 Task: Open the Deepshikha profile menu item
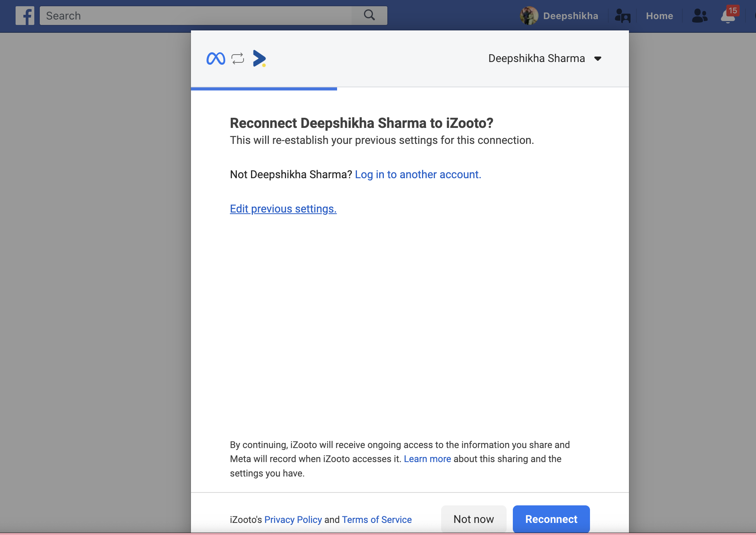tap(571, 16)
